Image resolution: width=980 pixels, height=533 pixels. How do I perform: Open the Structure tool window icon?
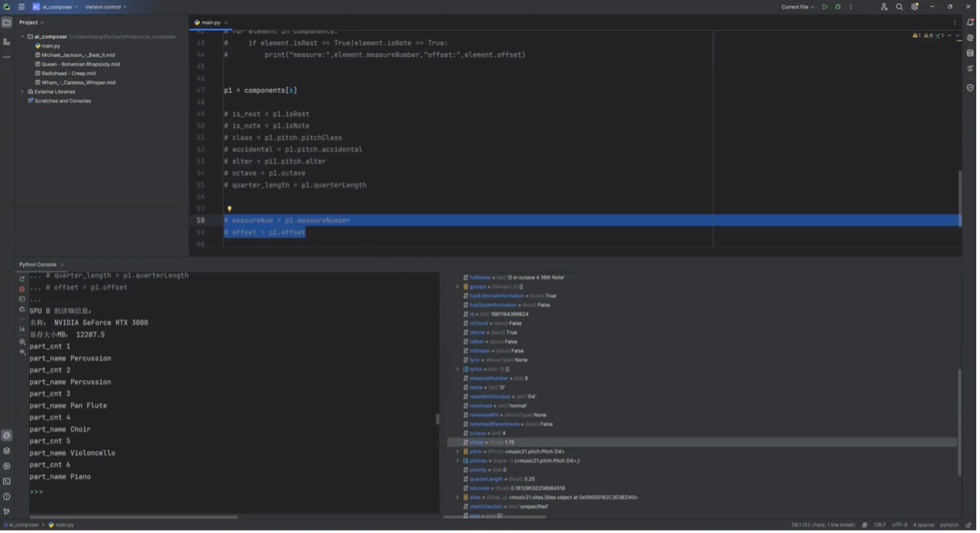click(x=7, y=42)
